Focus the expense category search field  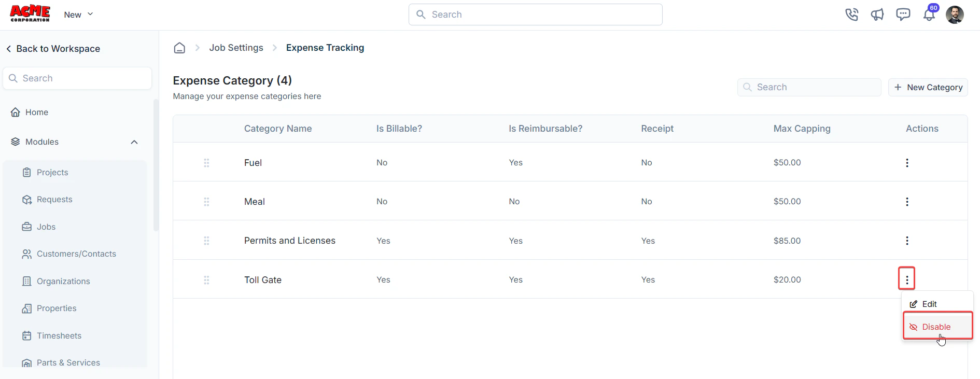click(809, 87)
